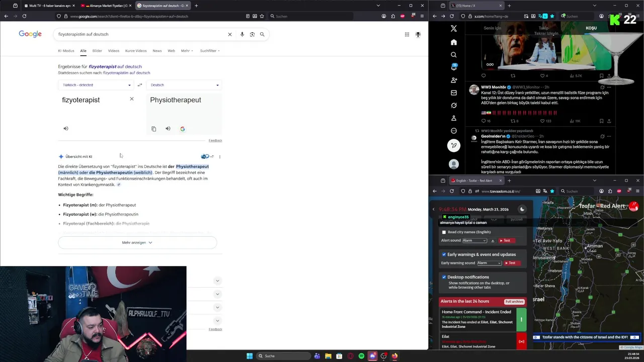Click 'fizyoterapistim auf deutsch' suggestion link
Image resolution: width=644 pixels, height=362 pixels.
coord(127,73)
